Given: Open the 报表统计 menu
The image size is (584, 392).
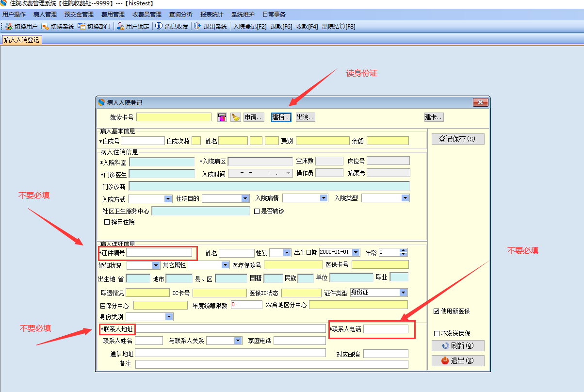Looking at the screenshot, I should (212, 15).
